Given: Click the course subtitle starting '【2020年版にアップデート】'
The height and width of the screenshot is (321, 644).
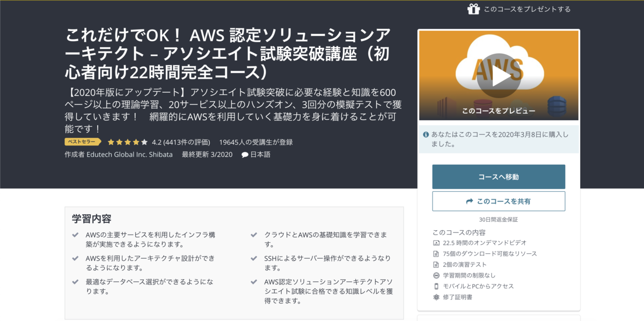Looking at the screenshot, I should click(234, 110).
